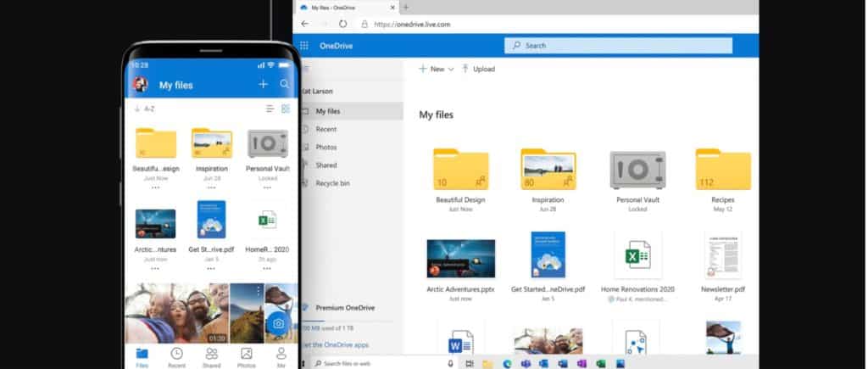Open the A-Z sort option on phone

[144, 109]
